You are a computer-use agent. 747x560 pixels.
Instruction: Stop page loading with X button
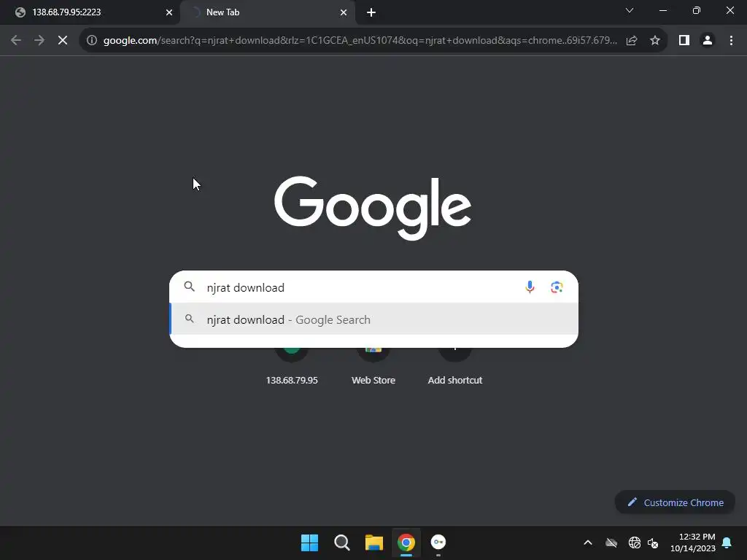click(x=63, y=41)
